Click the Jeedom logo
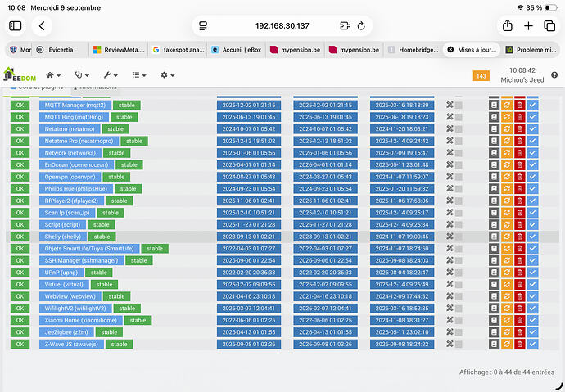The image size is (565, 392). (20, 74)
